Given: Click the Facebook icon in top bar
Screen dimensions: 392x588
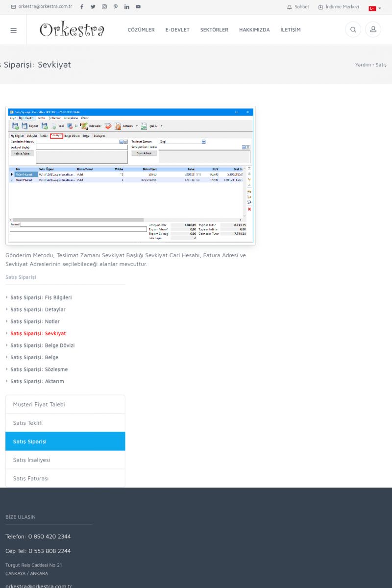Looking at the screenshot, I should (x=82, y=7).
